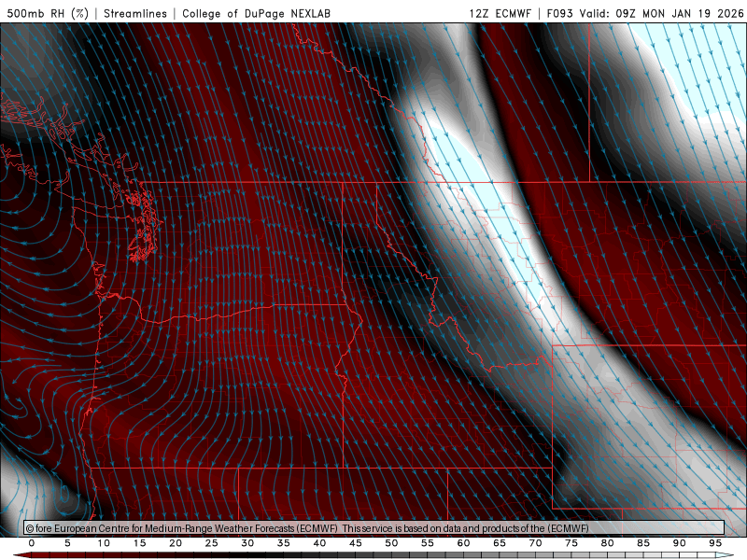Click the "45" RH legend value
Screen dimensions: 747x560
356,543
